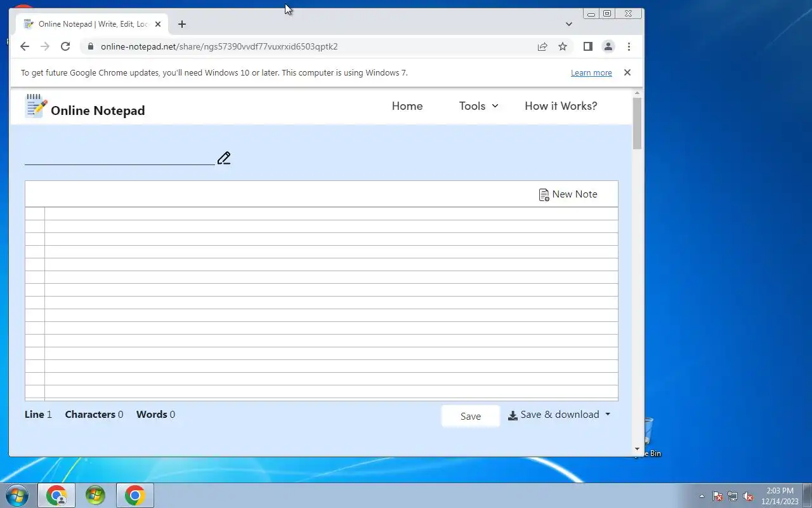Close the Online Notepad tab

[158, 24]
